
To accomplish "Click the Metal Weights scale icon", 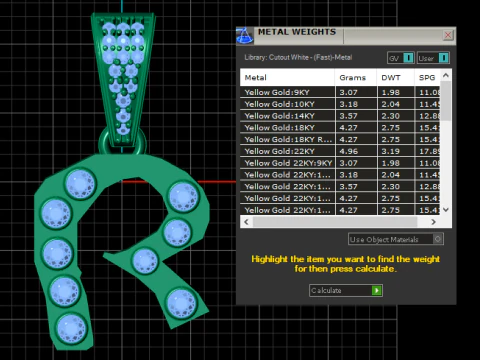I will point(244,36).
